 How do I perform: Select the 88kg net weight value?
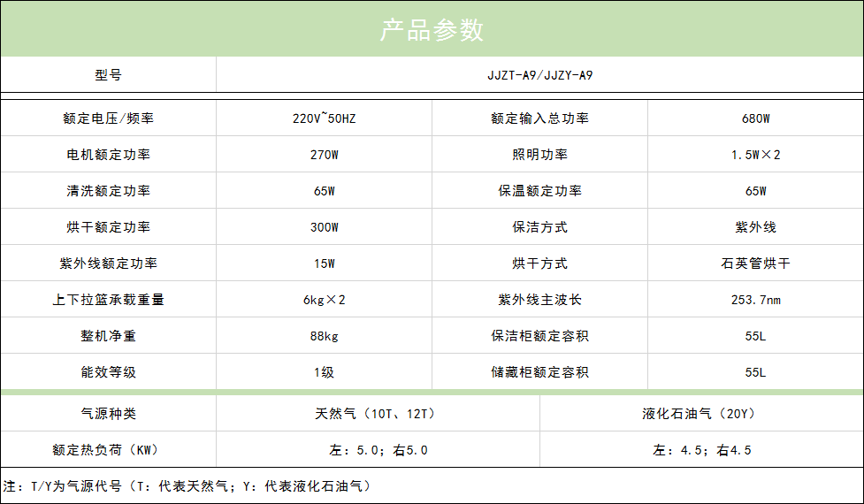324,336
